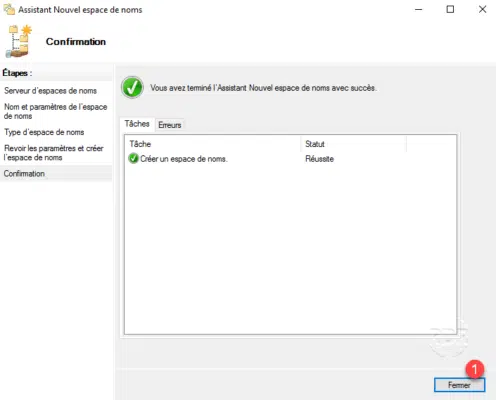Maximize the wizard window
The height and width of the screenshot is (400, 496).
pyautogui.click(x=450, y=9)
